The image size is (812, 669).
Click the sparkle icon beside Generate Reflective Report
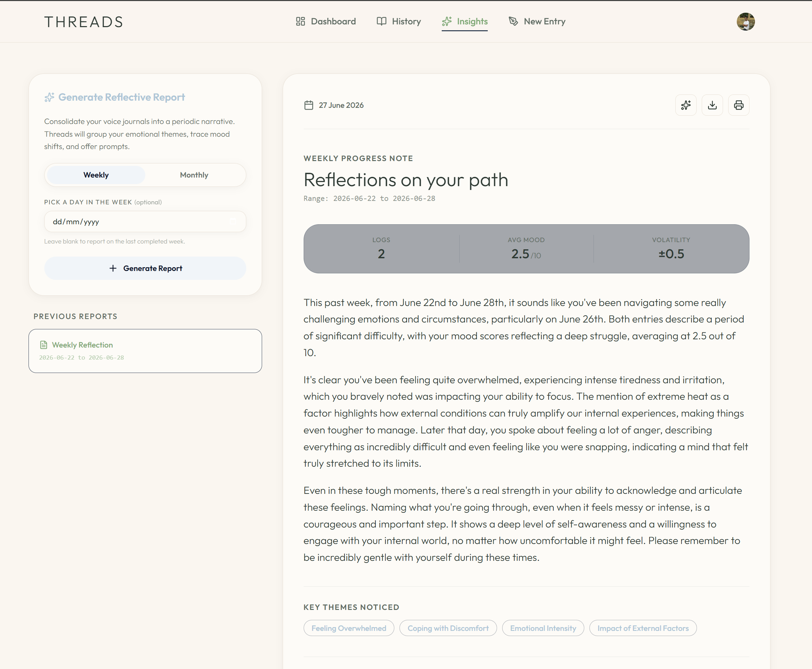(49, 97)
